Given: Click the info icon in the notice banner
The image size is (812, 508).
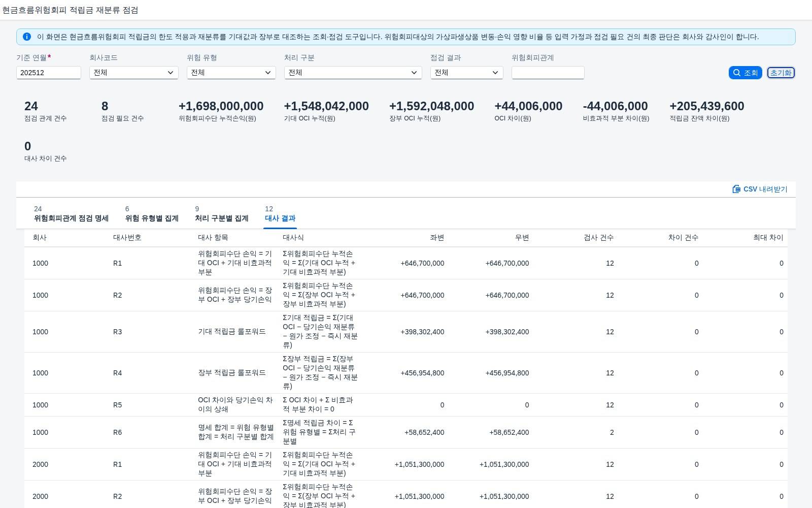Looking at the screenshot, I should click(x=27, y=37).
